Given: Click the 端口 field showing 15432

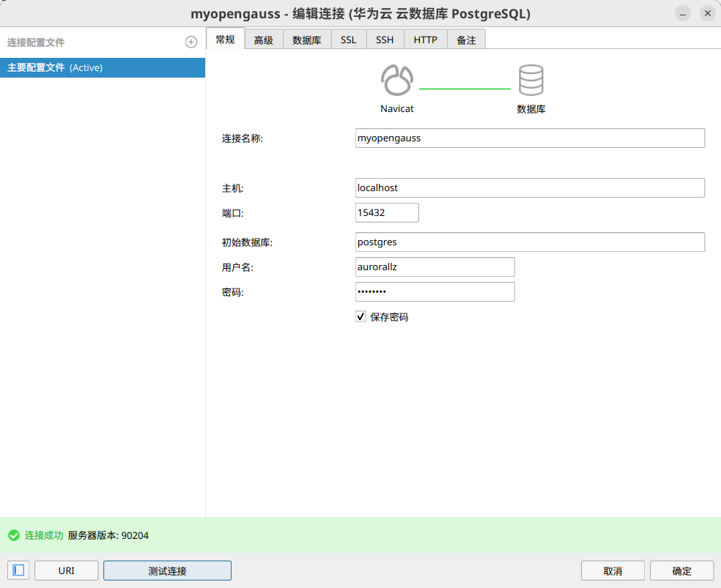Looking at the screenshot, I should coord(387,212).
